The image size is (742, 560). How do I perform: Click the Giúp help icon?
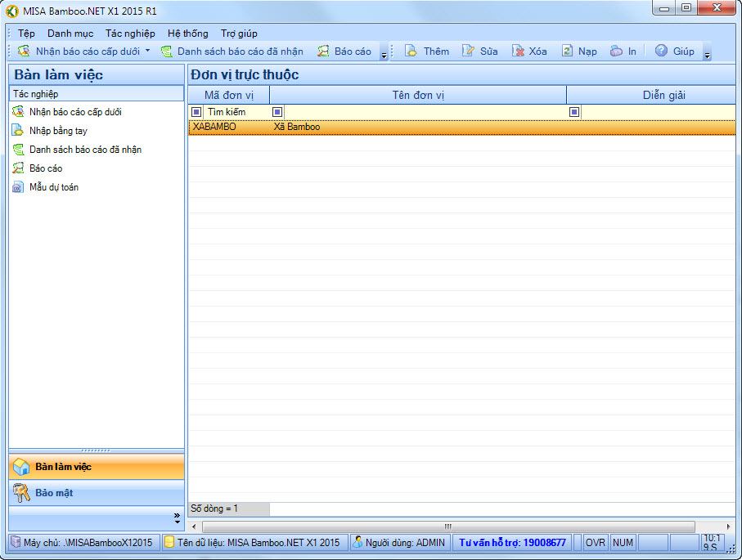661,51
